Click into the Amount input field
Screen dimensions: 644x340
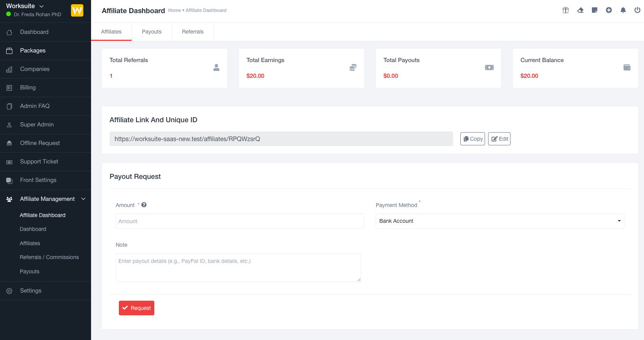pyautogui.click(x=240, y=221)
